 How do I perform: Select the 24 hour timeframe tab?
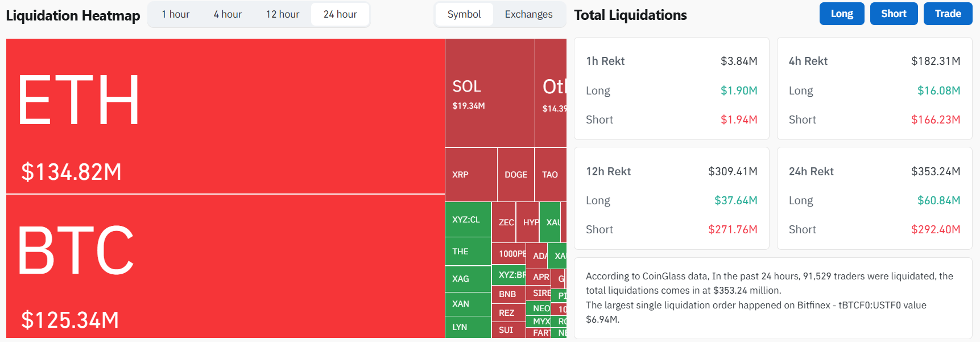click(x=340, y=14)
